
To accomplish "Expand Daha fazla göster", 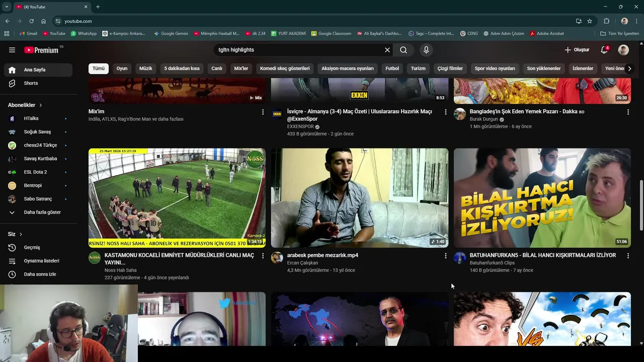I will point(38,212).
